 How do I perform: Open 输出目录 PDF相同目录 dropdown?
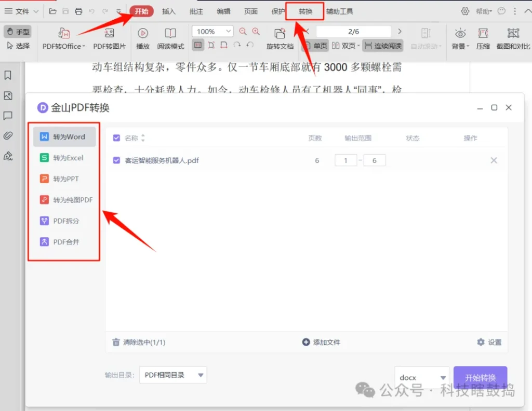[x=173, y=375]
